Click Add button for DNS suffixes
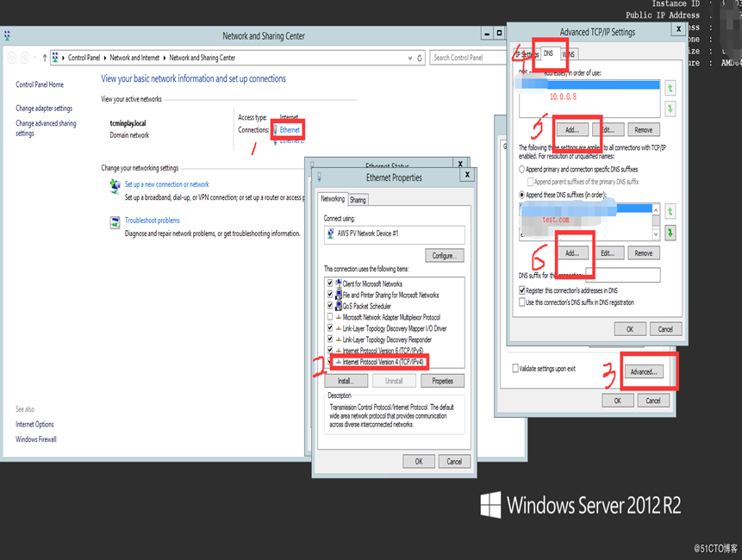The width and height of the screenshot is (742, 560). pos(572,253)
